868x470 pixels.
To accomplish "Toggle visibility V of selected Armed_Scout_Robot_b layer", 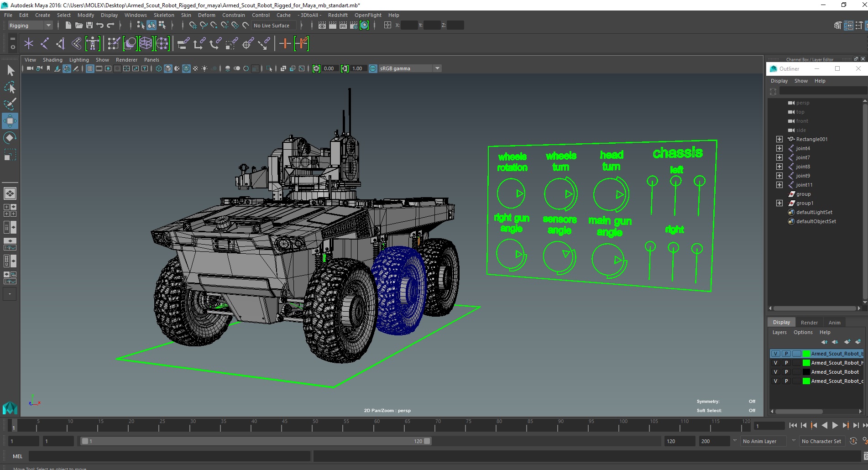I will [775, 354].
